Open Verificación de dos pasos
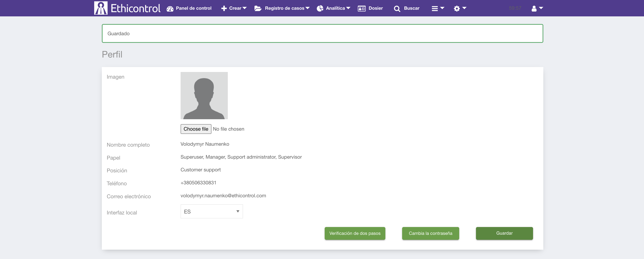This screenshot has width=644, height=259. coord(355,233)
